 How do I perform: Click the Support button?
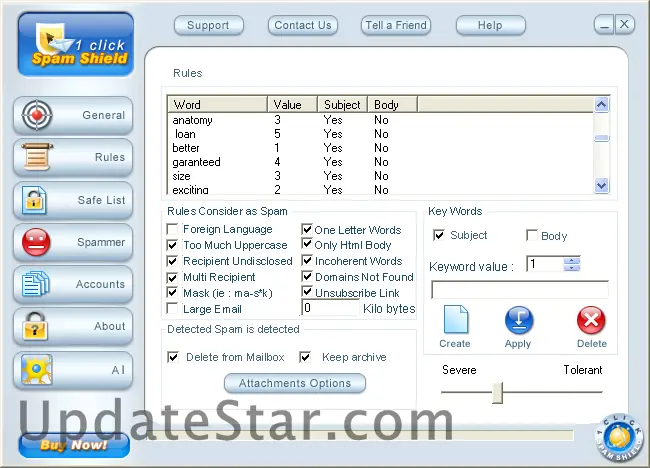209,25
